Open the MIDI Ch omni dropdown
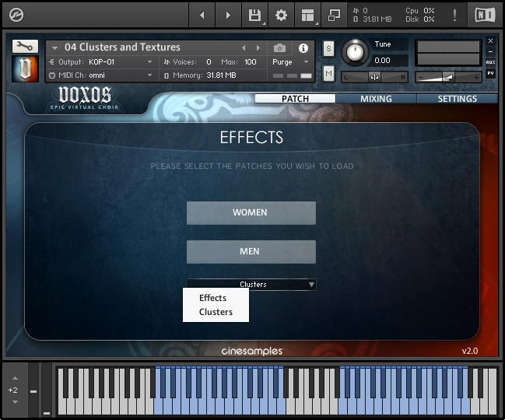 tap(102, 75)
